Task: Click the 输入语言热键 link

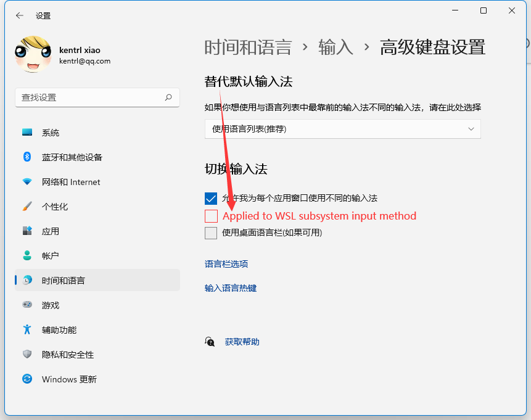Action: point(230,287)
